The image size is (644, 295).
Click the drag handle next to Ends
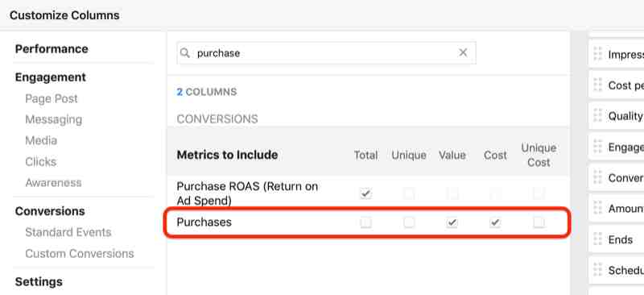pos(597,239)
